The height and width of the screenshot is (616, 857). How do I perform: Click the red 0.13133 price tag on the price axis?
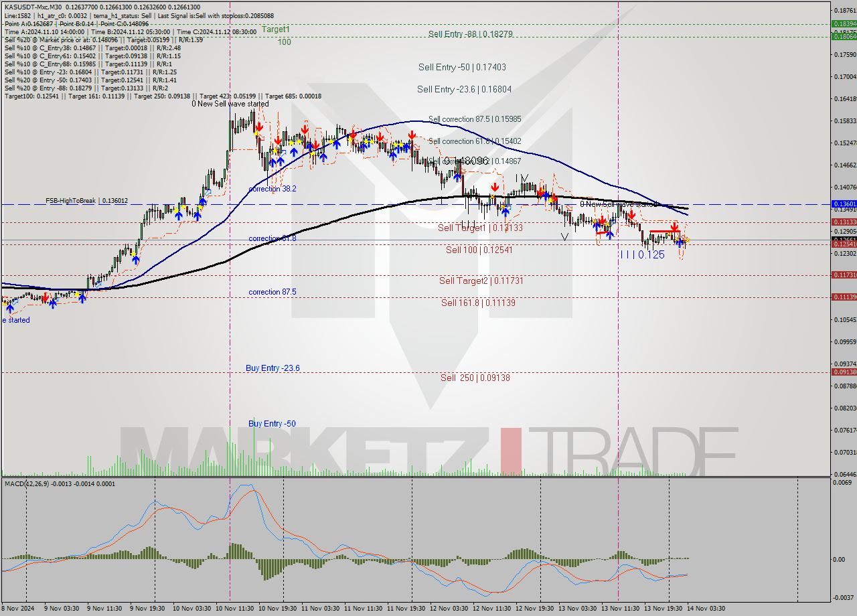pos(843,222)
